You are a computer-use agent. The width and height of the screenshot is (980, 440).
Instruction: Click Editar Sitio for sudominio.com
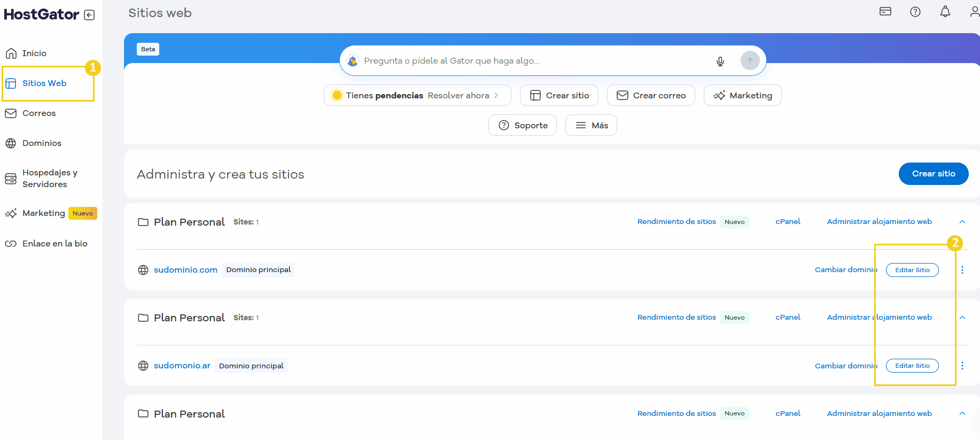pyautogui.click(x=912, y=270)
